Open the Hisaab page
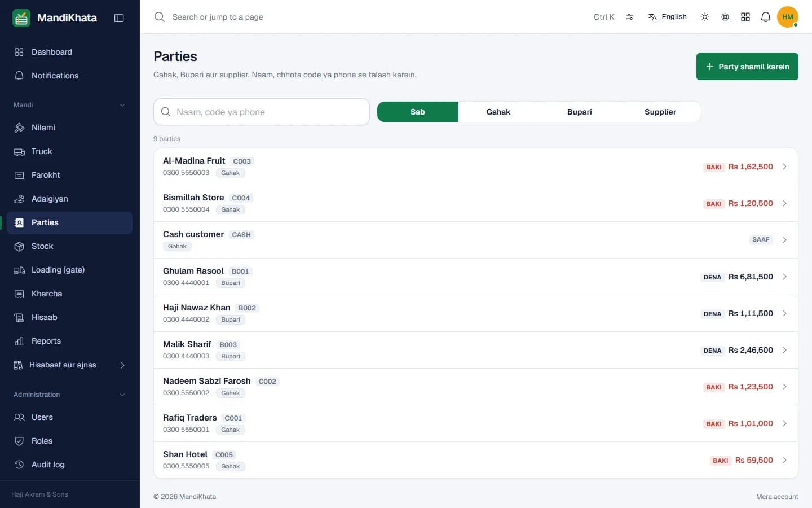 [x=69, y=317]
